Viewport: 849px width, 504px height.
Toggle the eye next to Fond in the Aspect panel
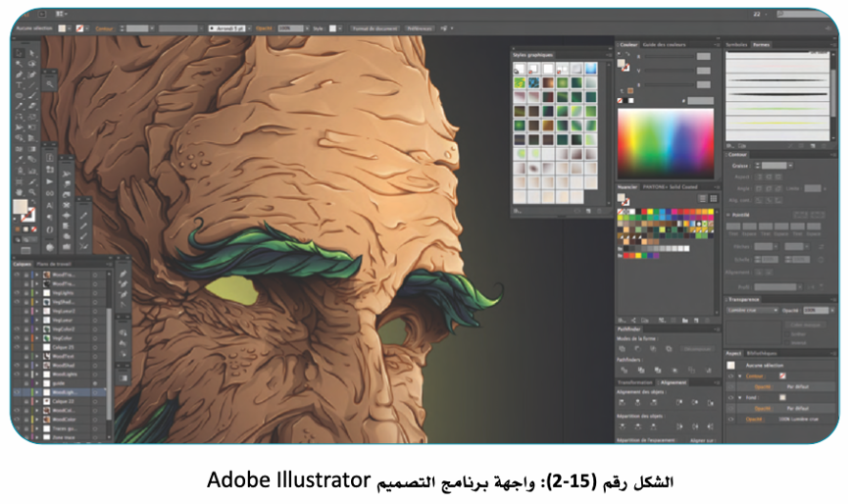[731, 397]
